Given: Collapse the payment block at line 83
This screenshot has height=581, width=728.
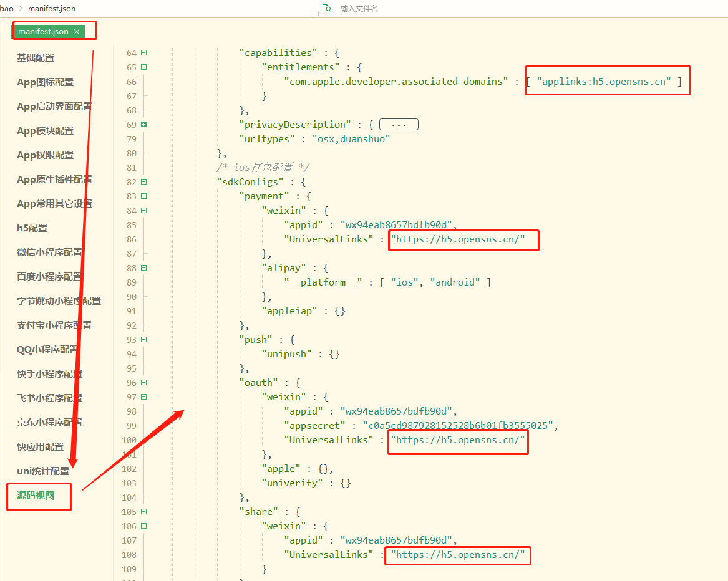Looking at the screenshot, I should point(144,196).
